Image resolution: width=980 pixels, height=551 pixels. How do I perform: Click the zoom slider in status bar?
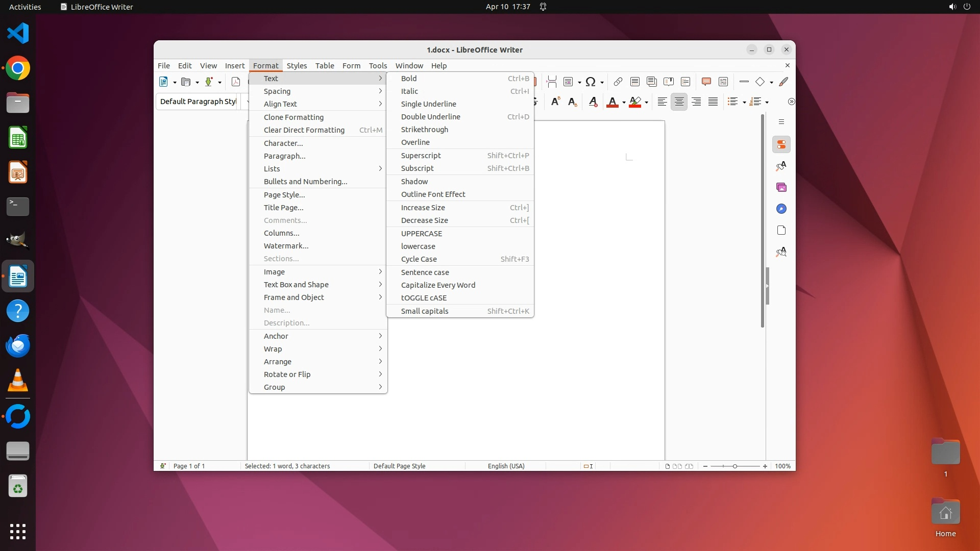click(734, 466)
